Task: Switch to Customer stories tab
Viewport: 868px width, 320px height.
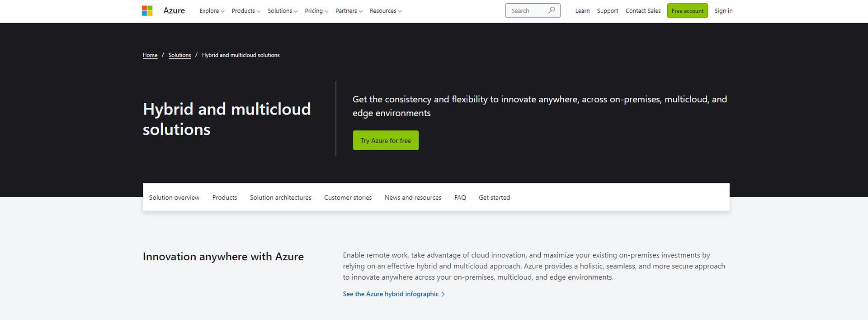Action: click(348, 198)
